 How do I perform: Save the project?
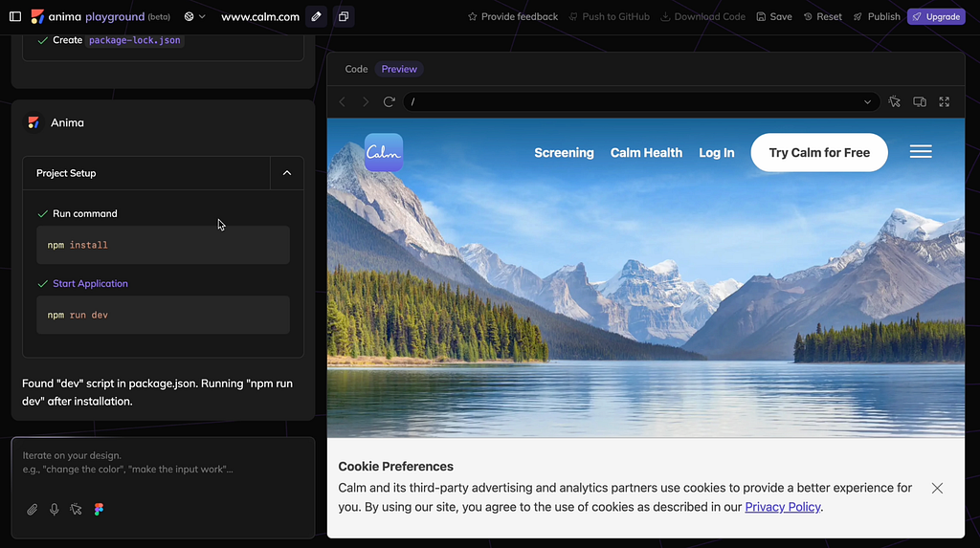click(773, 17)
